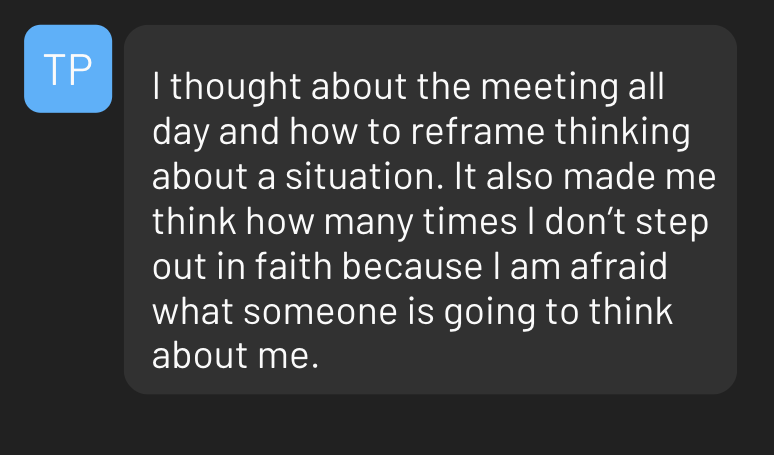Click the word "someone" in the message

point(320,311)
